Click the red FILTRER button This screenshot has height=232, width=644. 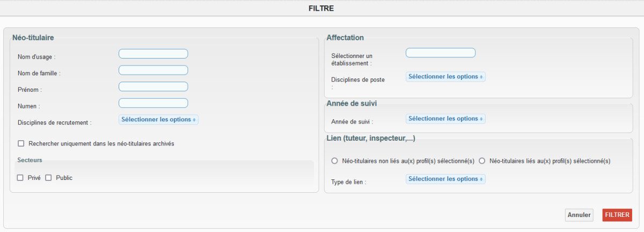617,215
